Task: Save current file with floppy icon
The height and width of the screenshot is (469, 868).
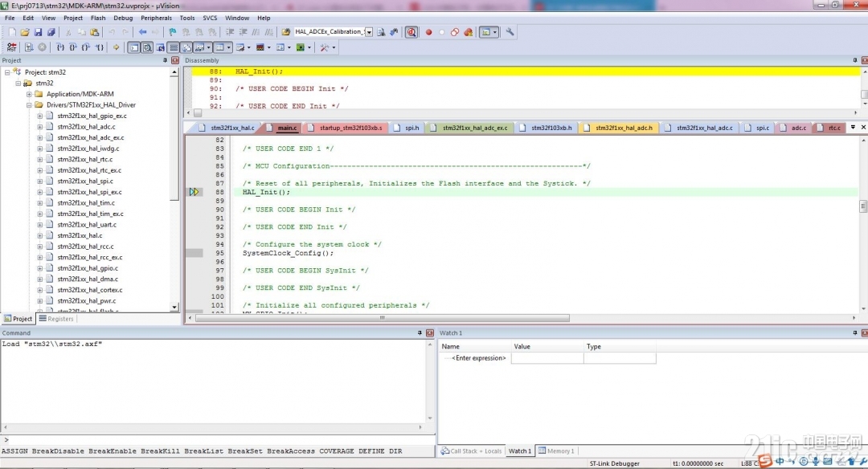Action: click(x=38, y=32)
